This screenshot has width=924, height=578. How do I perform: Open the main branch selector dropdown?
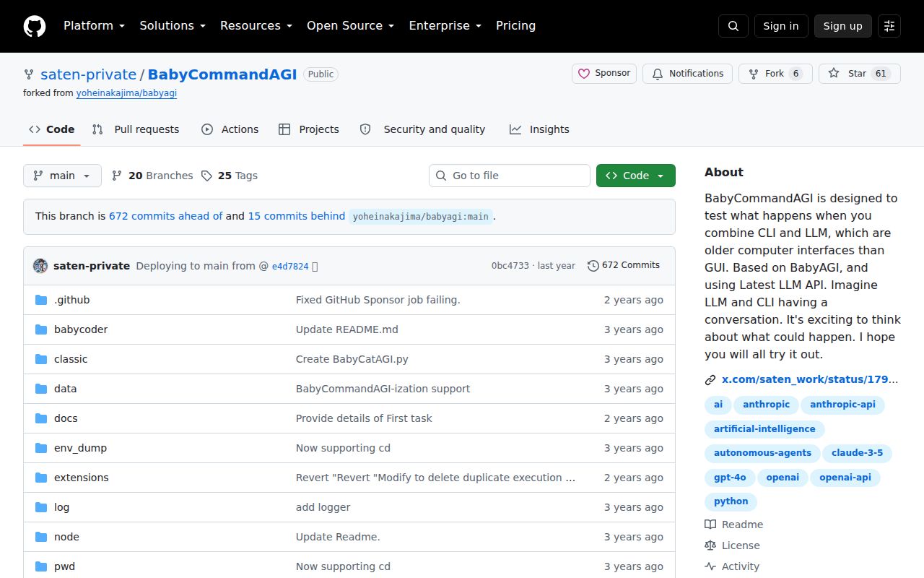62,176
